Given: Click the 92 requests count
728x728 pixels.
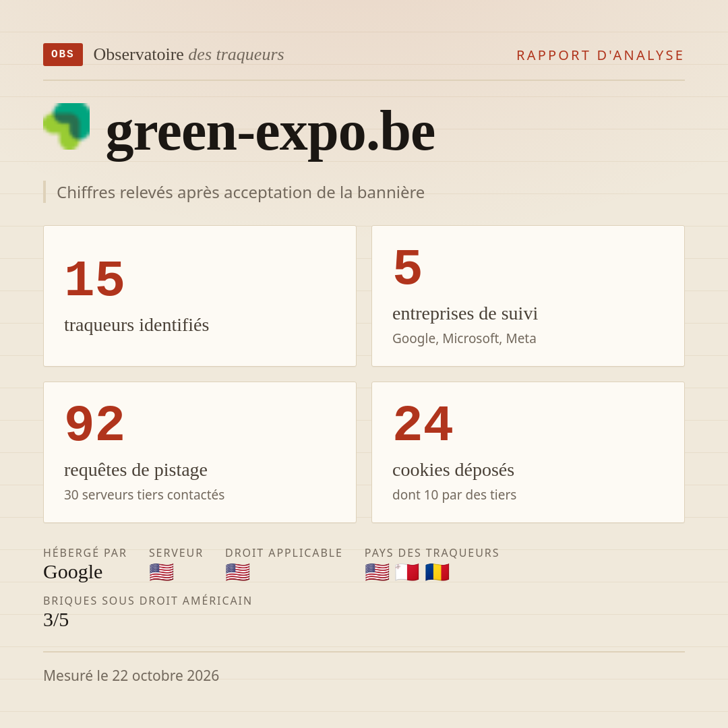Looking at the screenshot, I should 95,423.
